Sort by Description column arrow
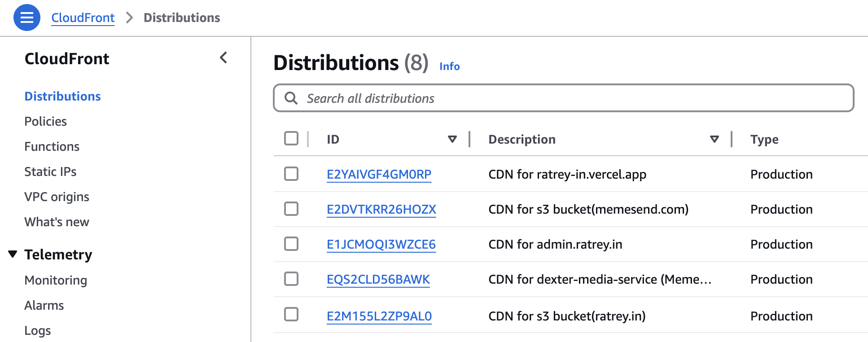The height and width of the screenshot is (342, 868). 715,139
